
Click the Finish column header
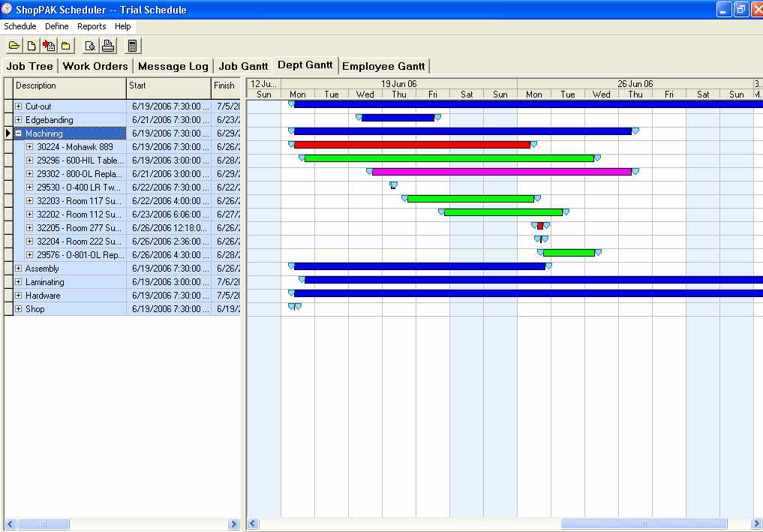(227, 88)
